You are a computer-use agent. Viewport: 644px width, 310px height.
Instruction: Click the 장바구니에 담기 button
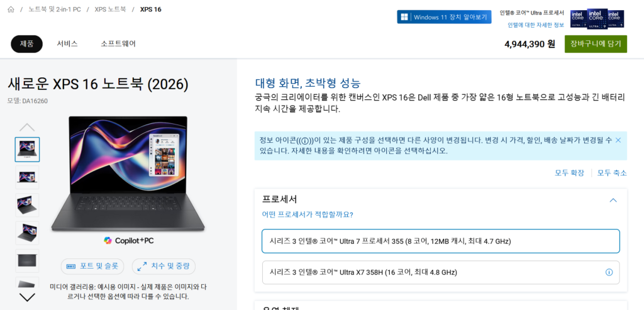[596, 43]
